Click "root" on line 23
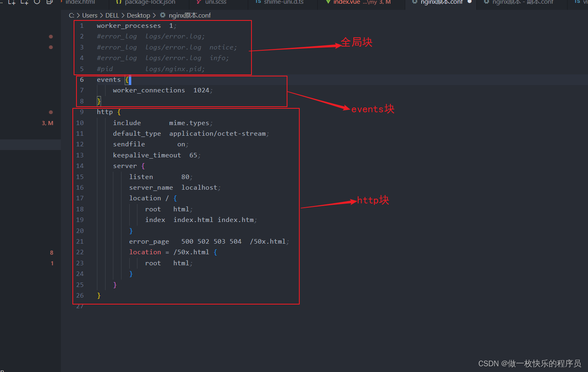This screenshot has height=372, width=588. pos(153,263)
